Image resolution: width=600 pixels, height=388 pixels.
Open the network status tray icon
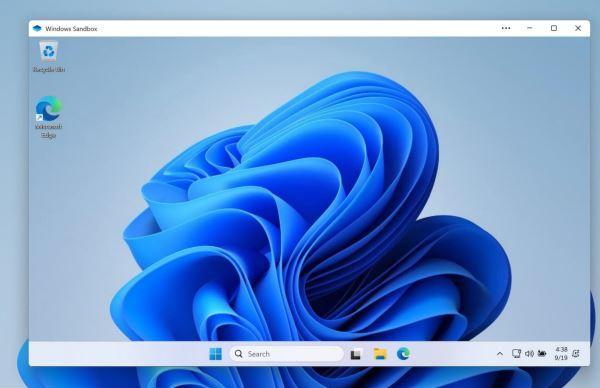[x=516, y=354]
